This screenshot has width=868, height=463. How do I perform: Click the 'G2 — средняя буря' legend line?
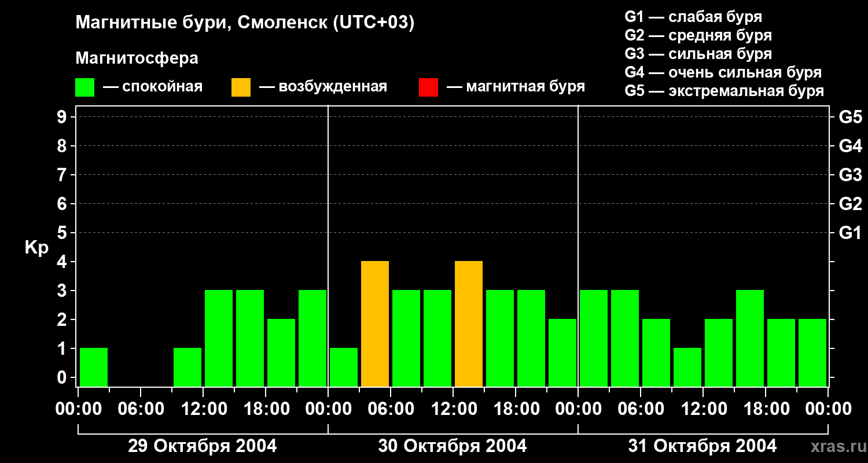pyautogui.click(x=698, y=35)
